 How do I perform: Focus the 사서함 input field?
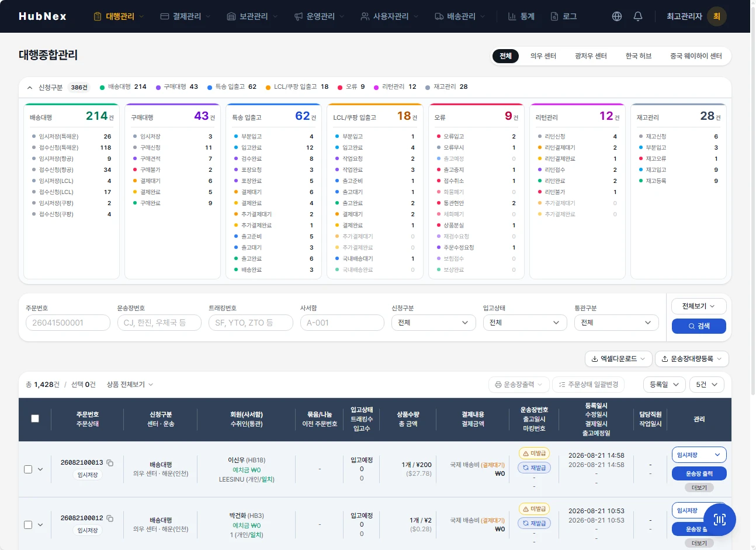coord(342,323)
